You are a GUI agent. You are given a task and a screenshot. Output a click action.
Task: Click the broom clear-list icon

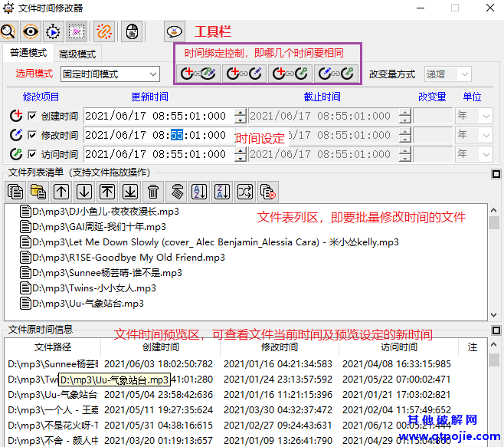click(176, 192)
